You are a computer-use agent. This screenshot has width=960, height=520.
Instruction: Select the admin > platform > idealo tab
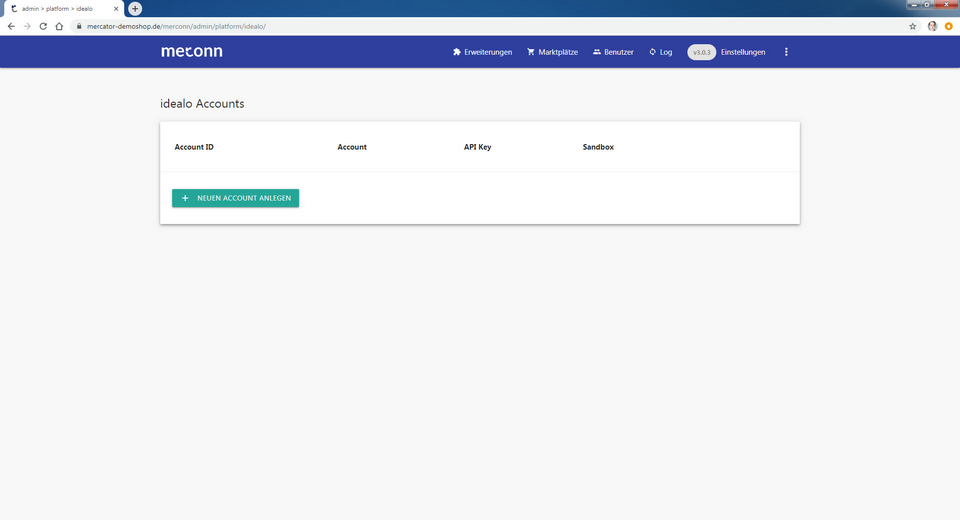click(64, 9)
